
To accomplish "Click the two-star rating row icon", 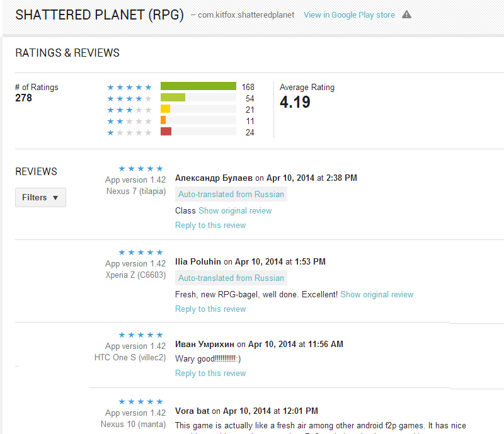I will click(129, 121).
